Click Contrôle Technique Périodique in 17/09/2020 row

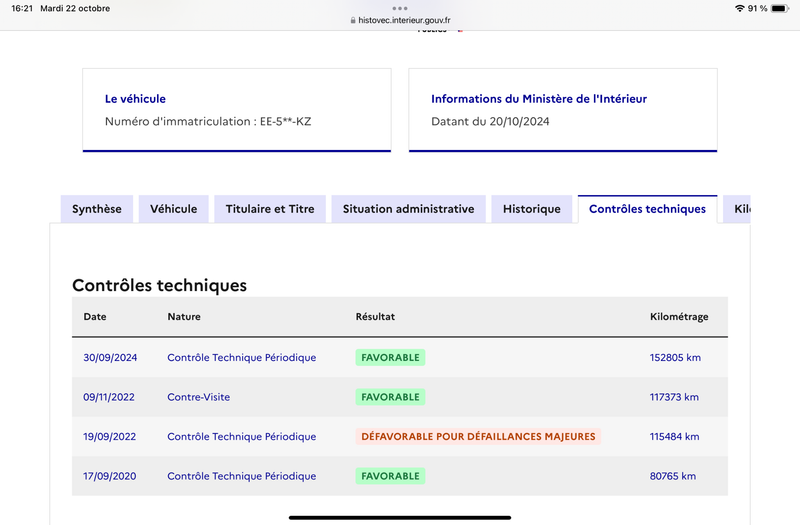click(242, 476)
